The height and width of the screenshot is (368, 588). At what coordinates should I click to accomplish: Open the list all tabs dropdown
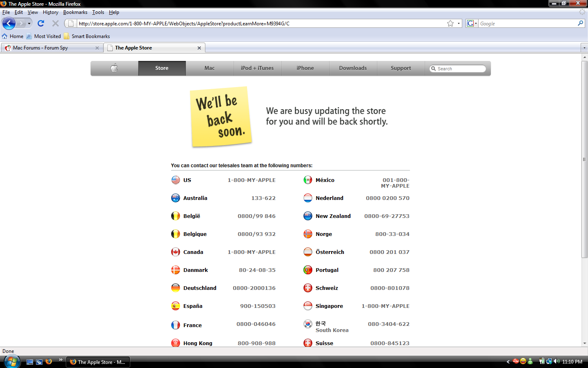[584, 48]
